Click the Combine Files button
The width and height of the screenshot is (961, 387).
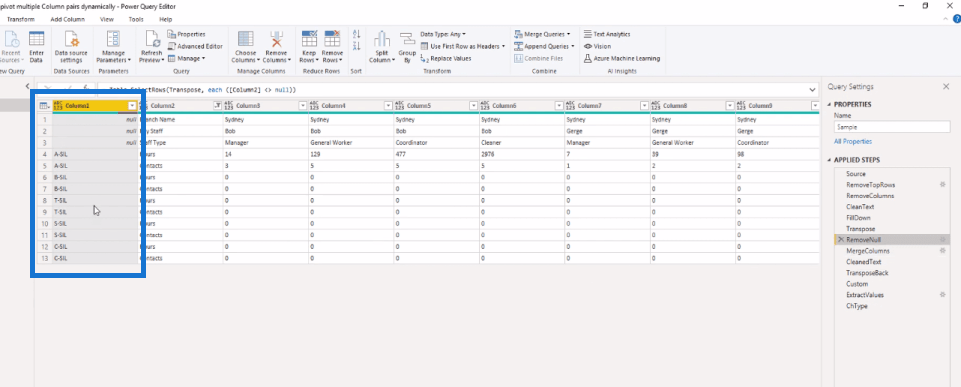tap(539, 58)
